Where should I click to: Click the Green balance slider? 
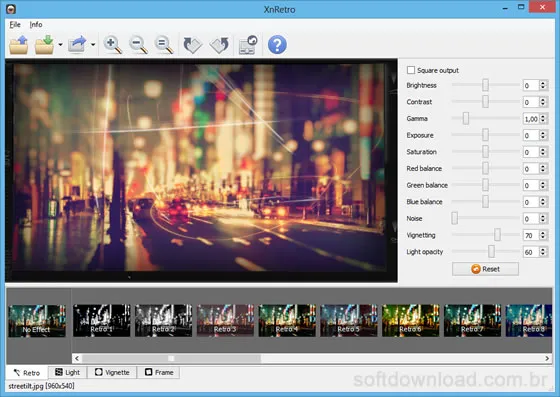485,185
